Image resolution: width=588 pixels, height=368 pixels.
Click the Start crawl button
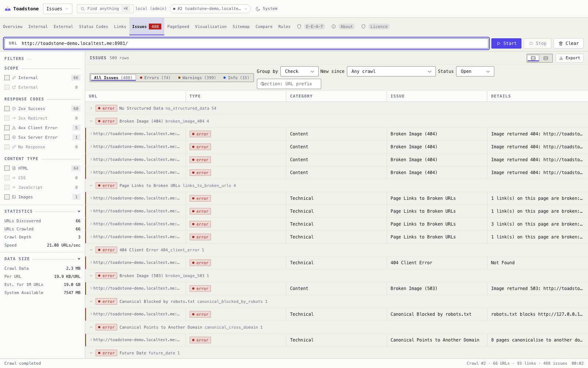click(x=506, y=43)
